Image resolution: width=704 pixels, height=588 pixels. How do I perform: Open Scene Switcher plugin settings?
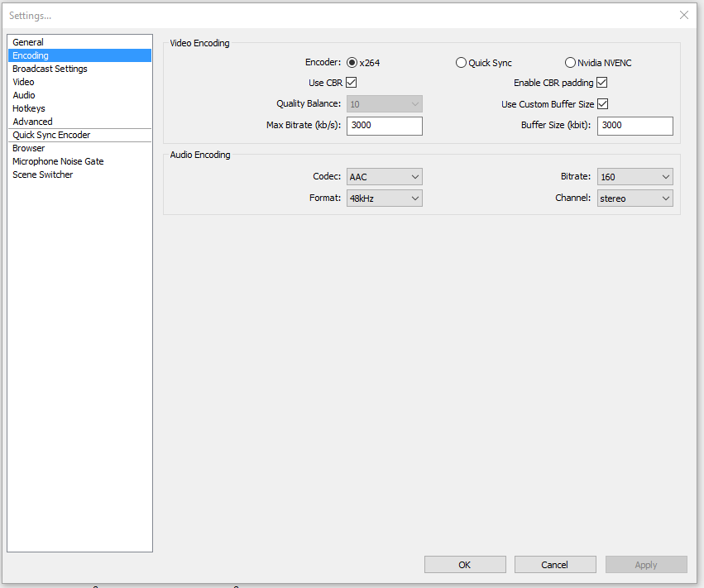pyautogui.click(x=79, y=174)
